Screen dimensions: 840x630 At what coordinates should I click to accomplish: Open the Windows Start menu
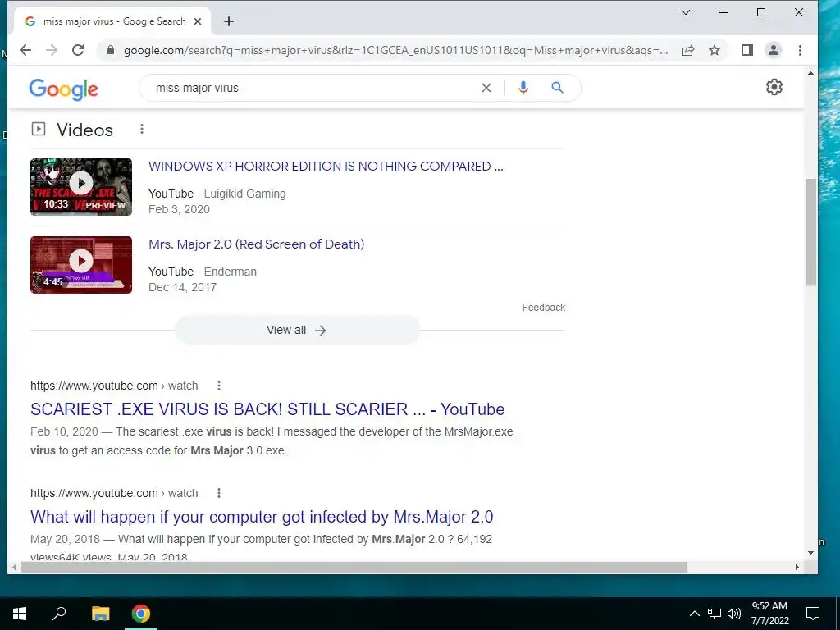point(20,614)
